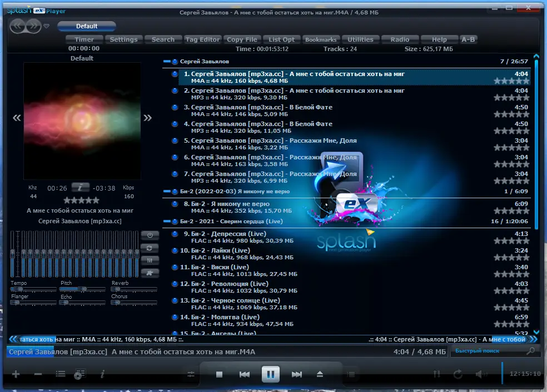The width and height of the screenshot is (547, 392).
Task: Toggle pause on the playing track
Action: (x=271, y=374)
